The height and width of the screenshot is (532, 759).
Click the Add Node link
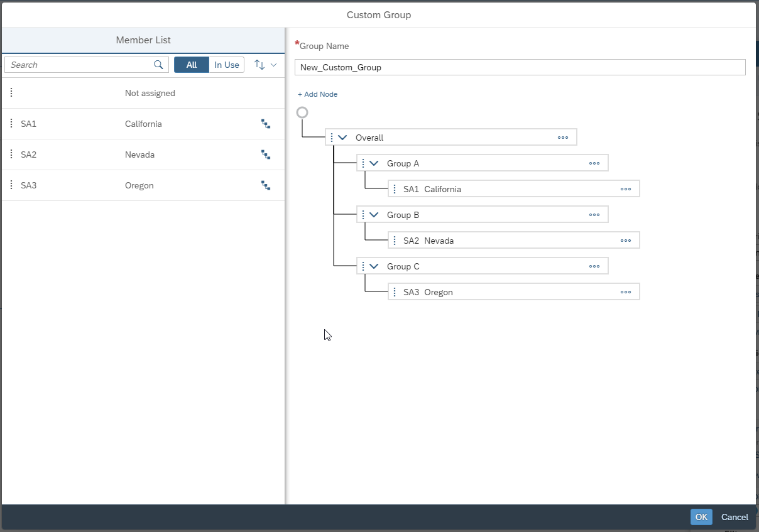click(317, 94)
